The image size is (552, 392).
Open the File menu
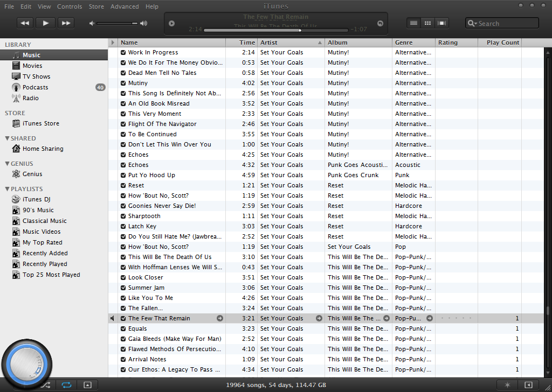[x=9, y=6]
